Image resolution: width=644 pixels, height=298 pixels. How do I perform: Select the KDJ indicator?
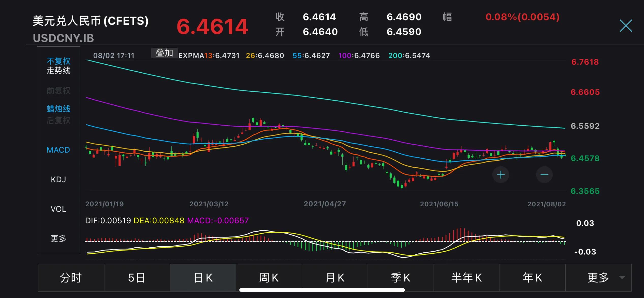58,179
